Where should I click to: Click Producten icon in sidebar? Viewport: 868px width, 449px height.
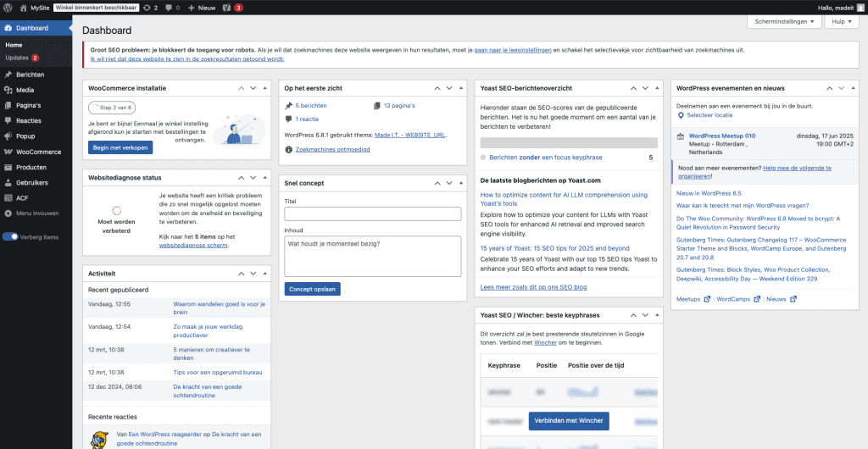coord(8,167)
